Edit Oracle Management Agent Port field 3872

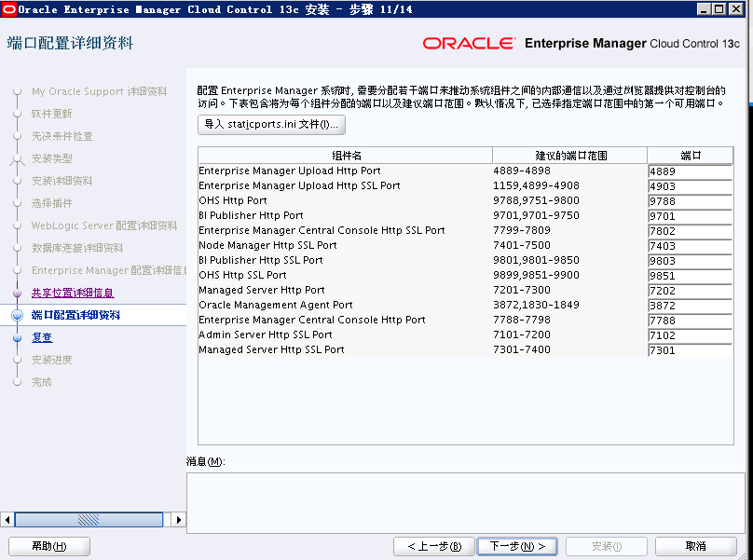pos(690,306)
